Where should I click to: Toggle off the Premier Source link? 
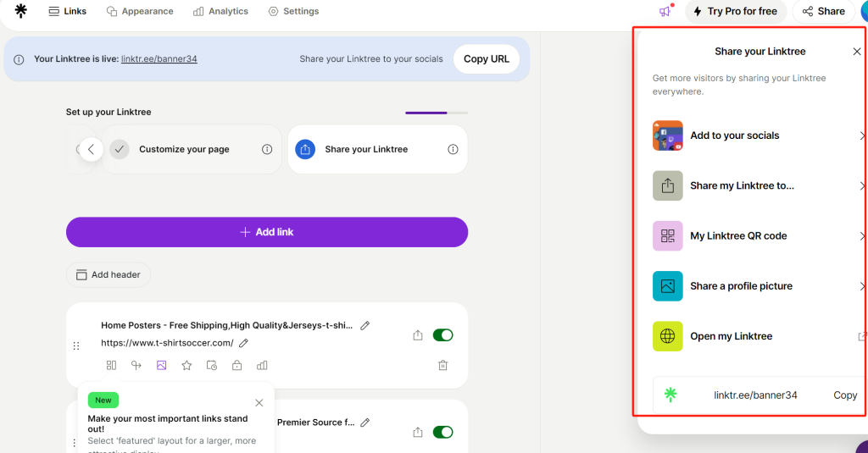442,432
